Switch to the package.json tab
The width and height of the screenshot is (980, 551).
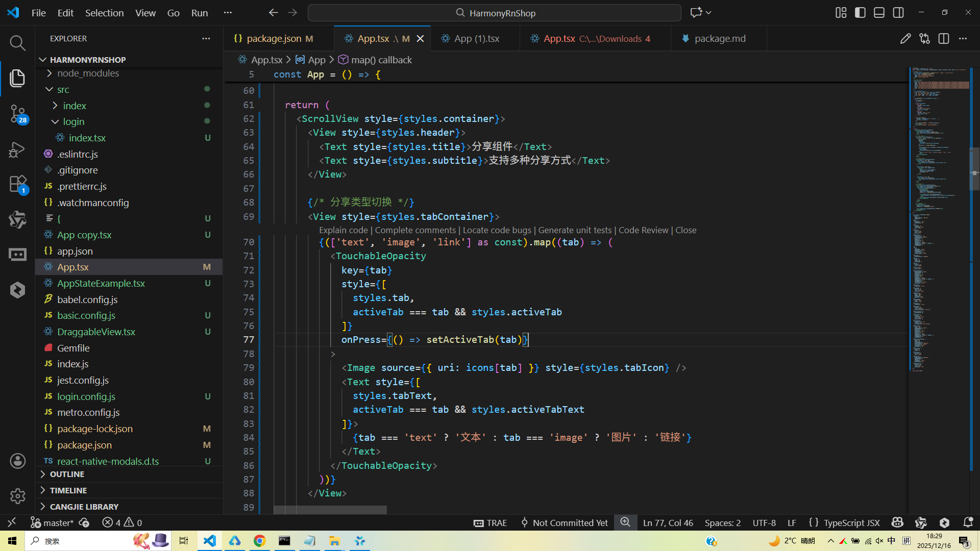(274, 39)
